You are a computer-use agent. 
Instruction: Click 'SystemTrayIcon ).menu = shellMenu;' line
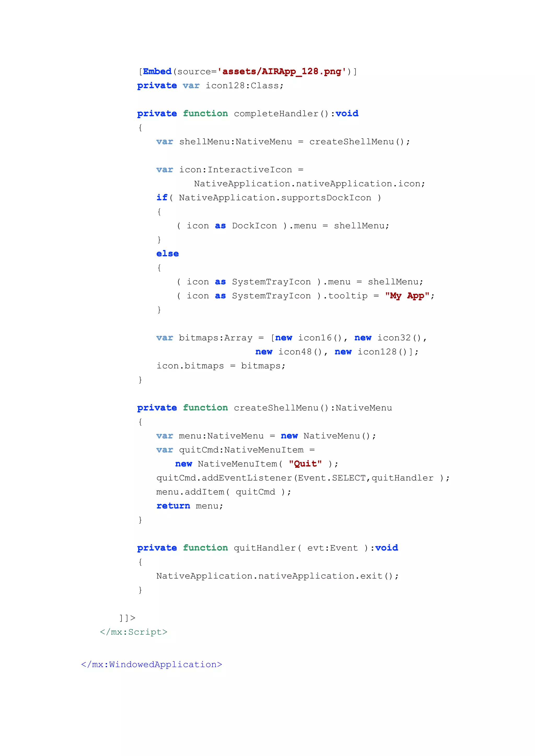300,282
